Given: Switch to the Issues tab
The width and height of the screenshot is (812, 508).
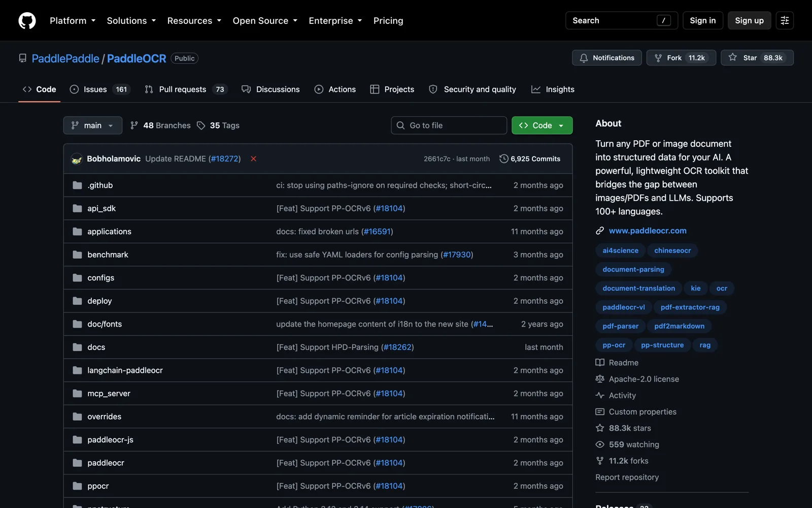Looking at the screenshot, I should coord(100,89).
